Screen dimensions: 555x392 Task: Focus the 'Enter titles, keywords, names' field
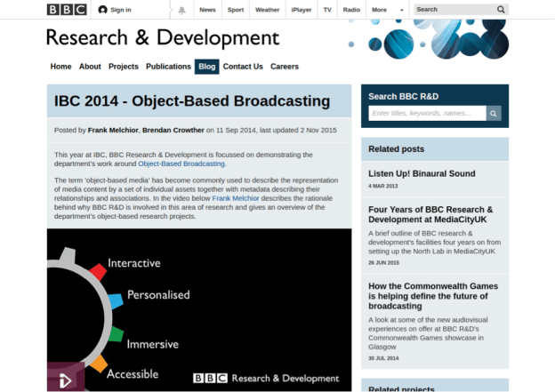point(427,113)
